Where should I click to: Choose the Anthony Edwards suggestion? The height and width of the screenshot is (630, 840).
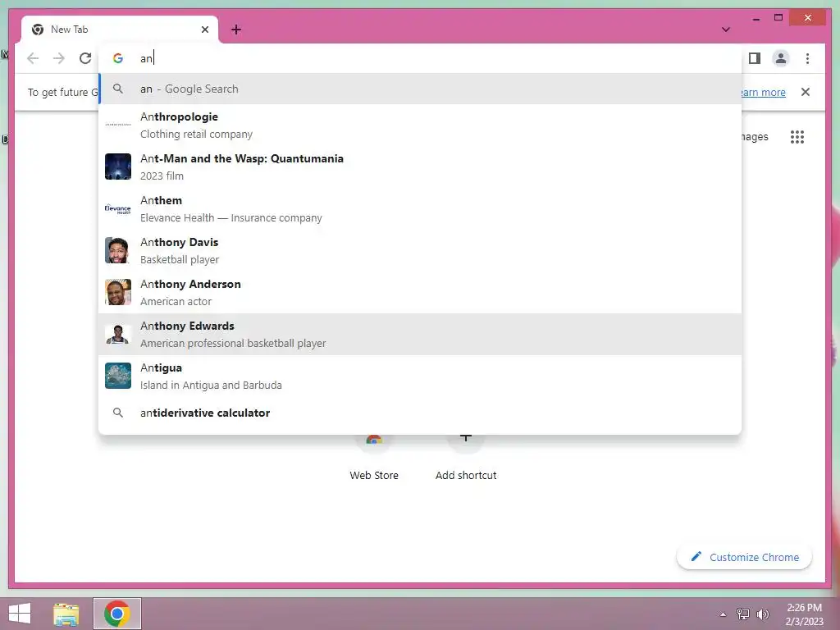tap(420, 335)
